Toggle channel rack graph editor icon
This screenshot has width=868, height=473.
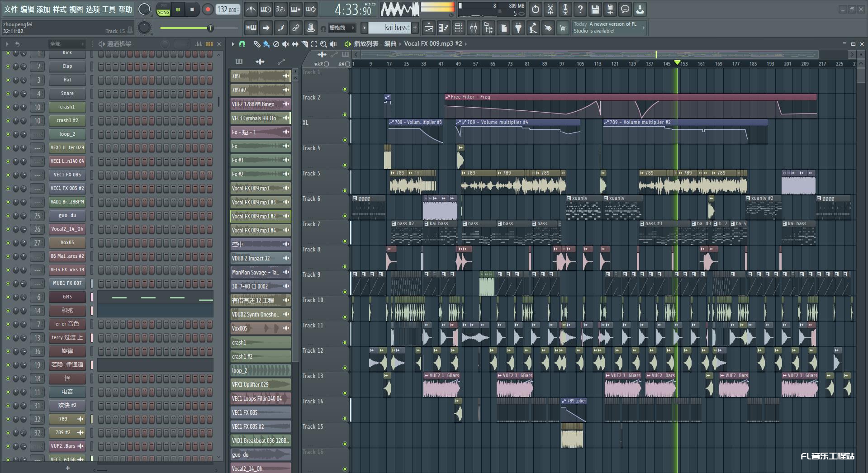[199, 44]
